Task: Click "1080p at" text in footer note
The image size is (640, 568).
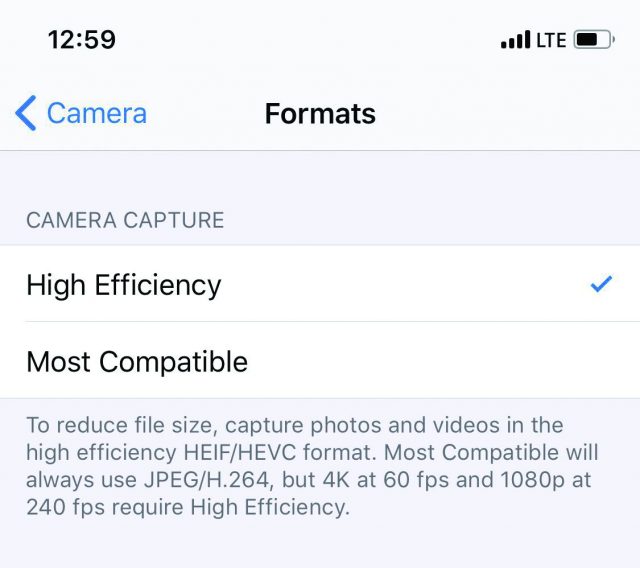Action: [546, 479]
